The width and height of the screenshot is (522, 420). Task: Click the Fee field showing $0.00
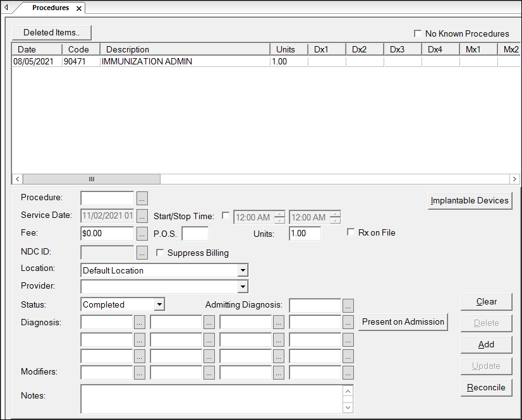[107, 234]
